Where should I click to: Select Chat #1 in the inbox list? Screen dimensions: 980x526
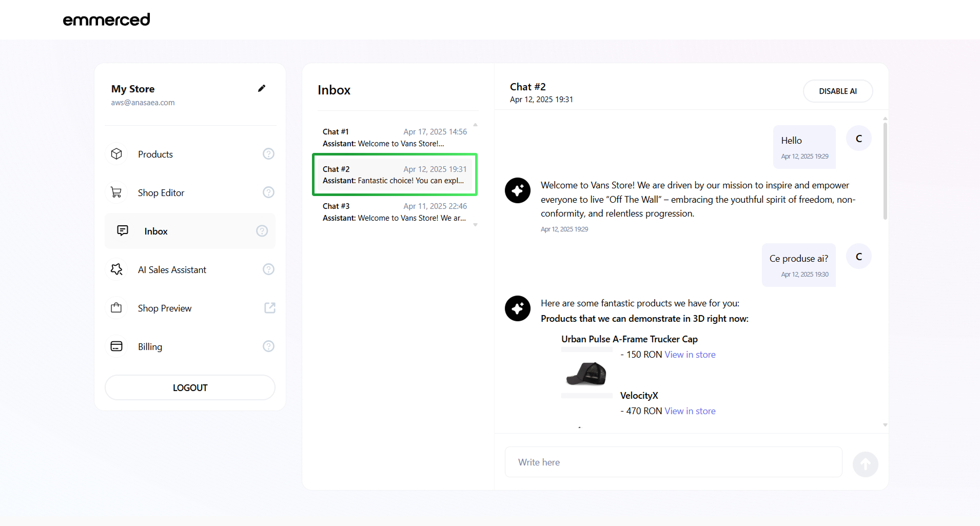394,138
